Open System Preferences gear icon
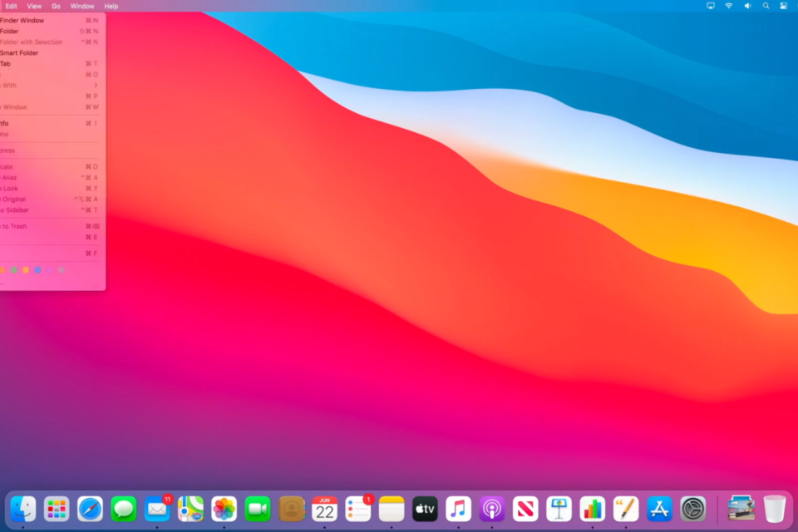This screenshot has width=798, height=532. tap(692, 508)
